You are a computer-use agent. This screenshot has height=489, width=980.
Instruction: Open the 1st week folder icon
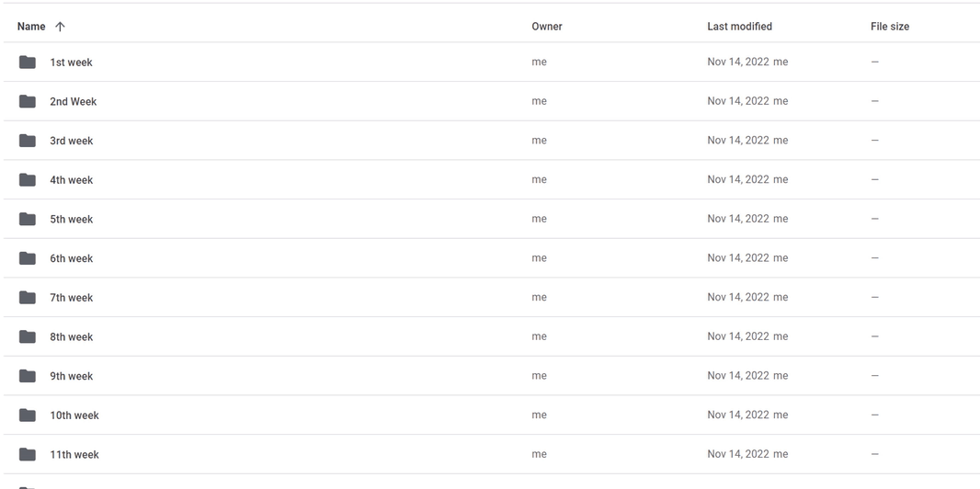tap(28, 62)
